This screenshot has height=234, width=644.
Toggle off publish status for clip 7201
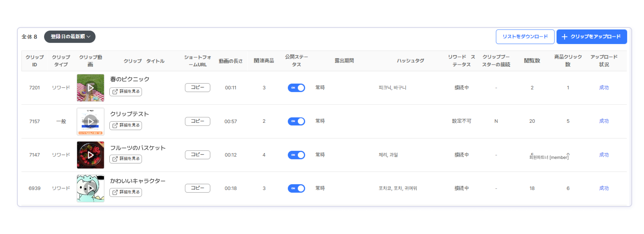tap(296, 88)
